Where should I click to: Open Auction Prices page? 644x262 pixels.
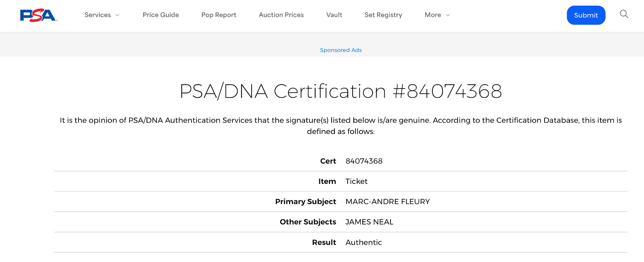point(281,15)
